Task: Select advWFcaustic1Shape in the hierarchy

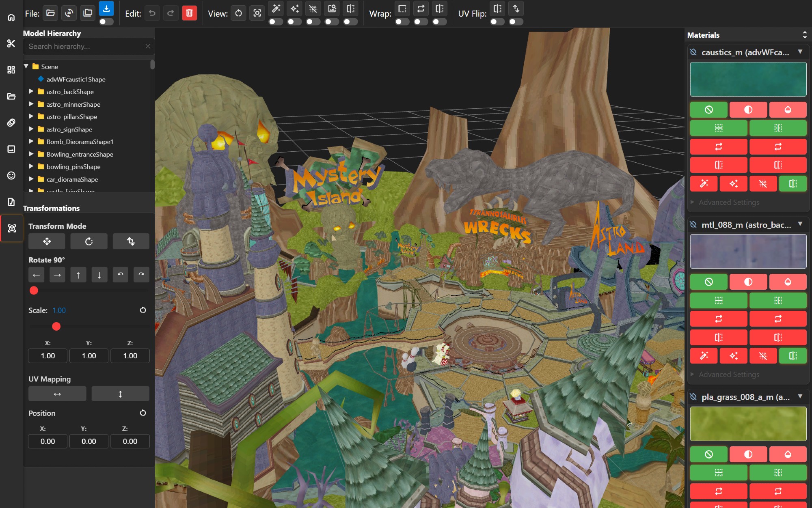Action: coord(76,79)
